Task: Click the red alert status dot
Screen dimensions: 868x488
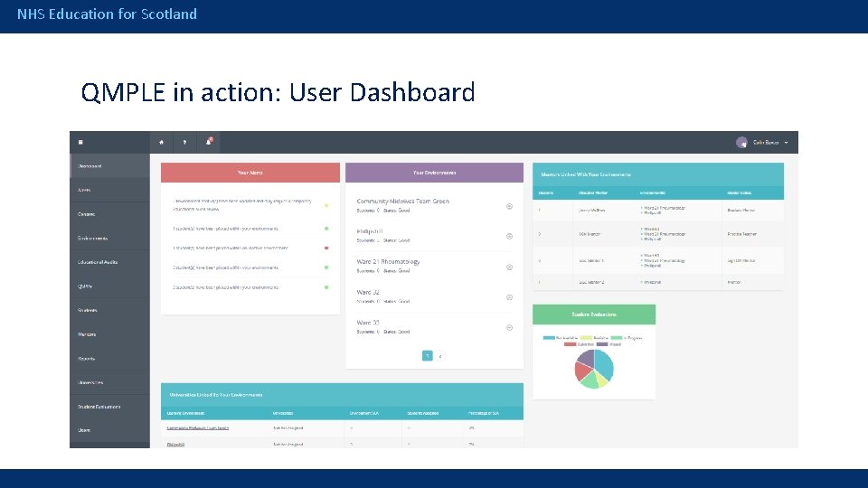Action: [x=326, y=248]
